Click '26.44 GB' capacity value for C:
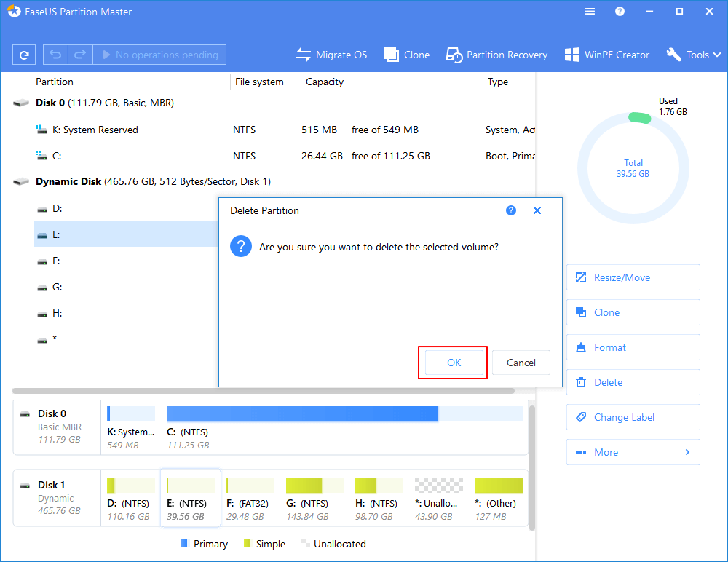 [x=322, y=156]
